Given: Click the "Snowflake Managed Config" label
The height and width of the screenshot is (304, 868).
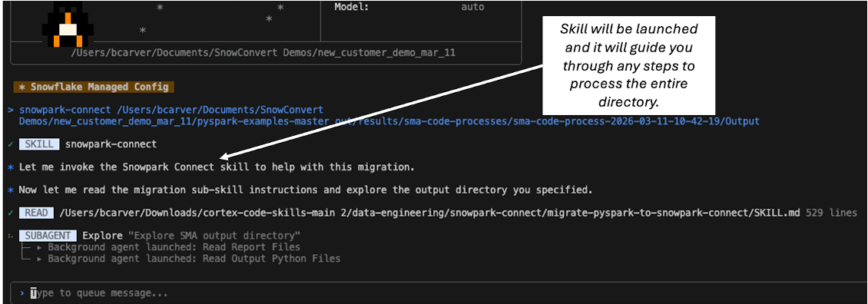Looking at the screenshot, I should (x=94, y=87).
